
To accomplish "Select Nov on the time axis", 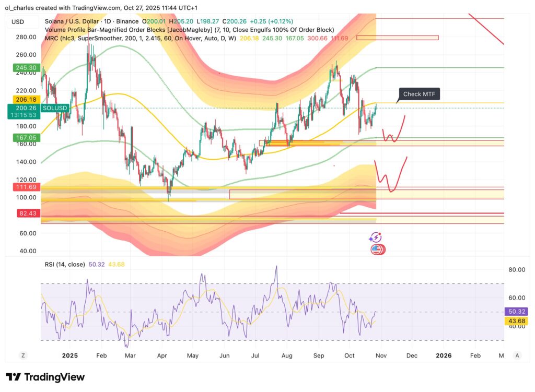I will 381,355.
